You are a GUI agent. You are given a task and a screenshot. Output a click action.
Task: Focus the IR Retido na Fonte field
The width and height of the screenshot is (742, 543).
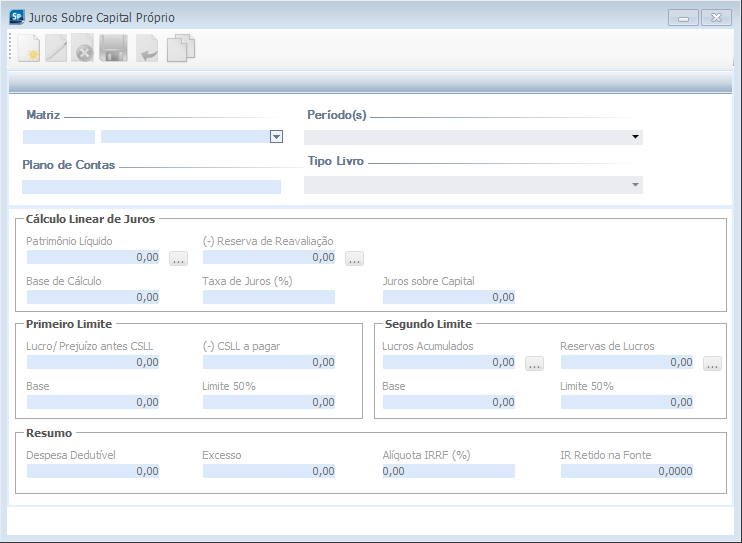pyautogui.click(x=626, y=471)
